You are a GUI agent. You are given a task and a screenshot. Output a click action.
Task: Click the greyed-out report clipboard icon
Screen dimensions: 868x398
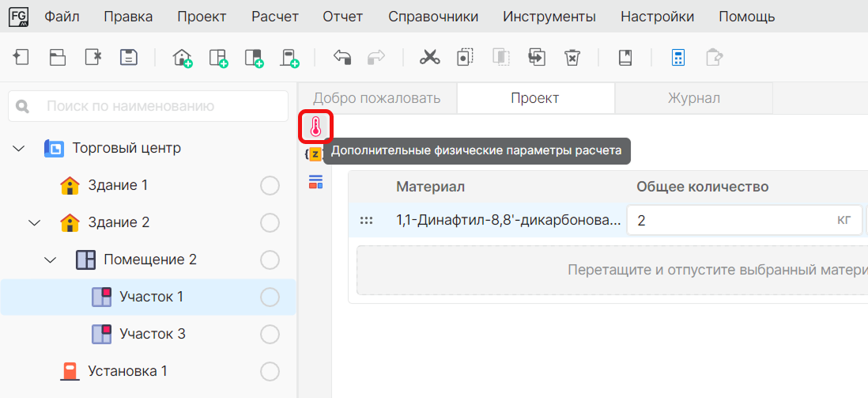(714, 57)
